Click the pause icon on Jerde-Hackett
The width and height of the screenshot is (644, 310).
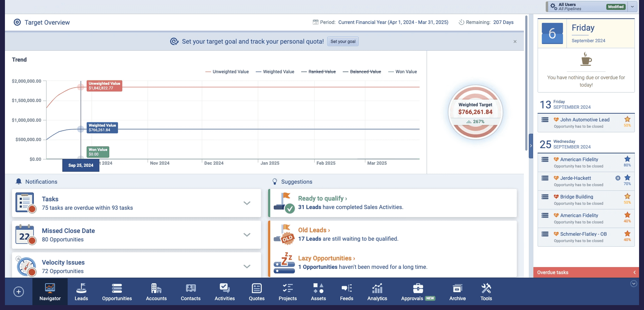coord(618,178)
